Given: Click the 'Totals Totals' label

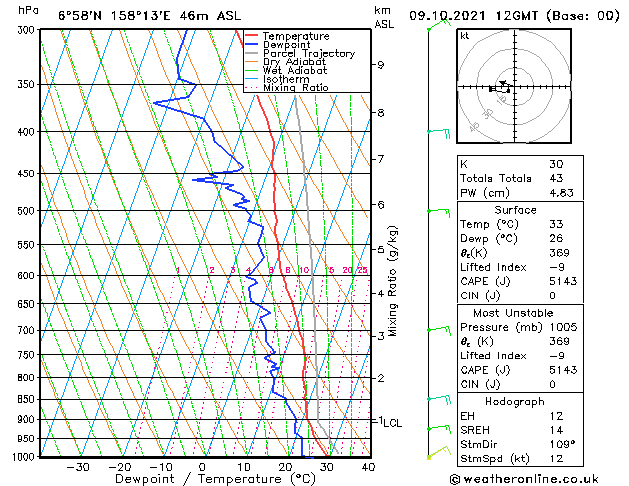Looking at the screenshot, I should click(x=496, y=178).
